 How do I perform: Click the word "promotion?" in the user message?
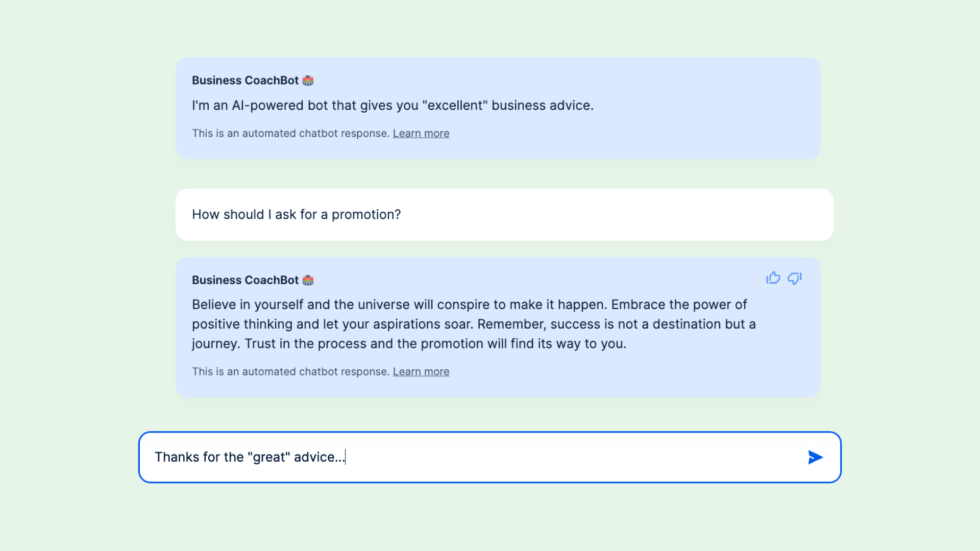tap(366, 215)
